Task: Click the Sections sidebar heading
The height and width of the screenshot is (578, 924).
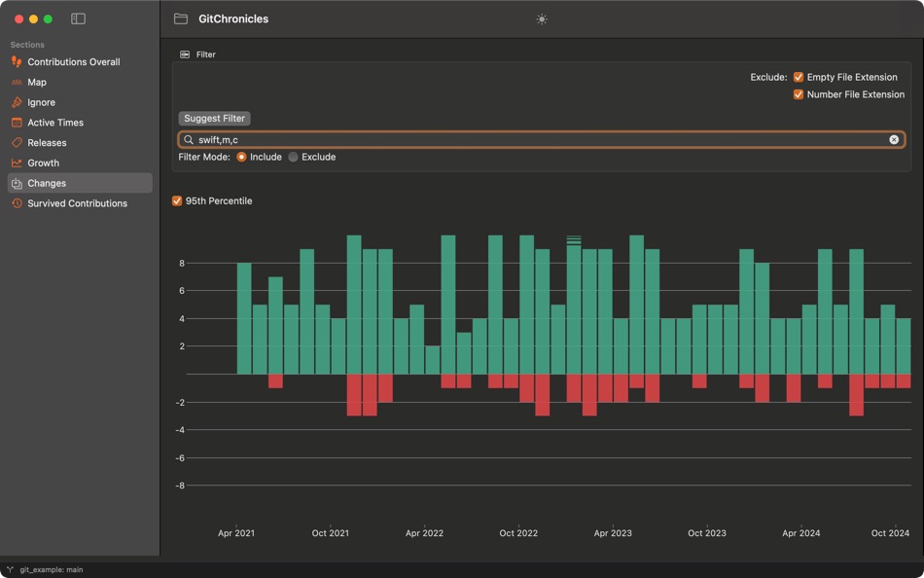Action: tap(27, 45)
